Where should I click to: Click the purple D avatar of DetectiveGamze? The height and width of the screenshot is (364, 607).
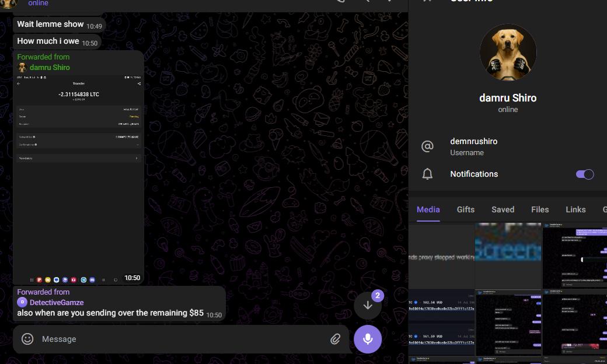click(x=22, y=303)
